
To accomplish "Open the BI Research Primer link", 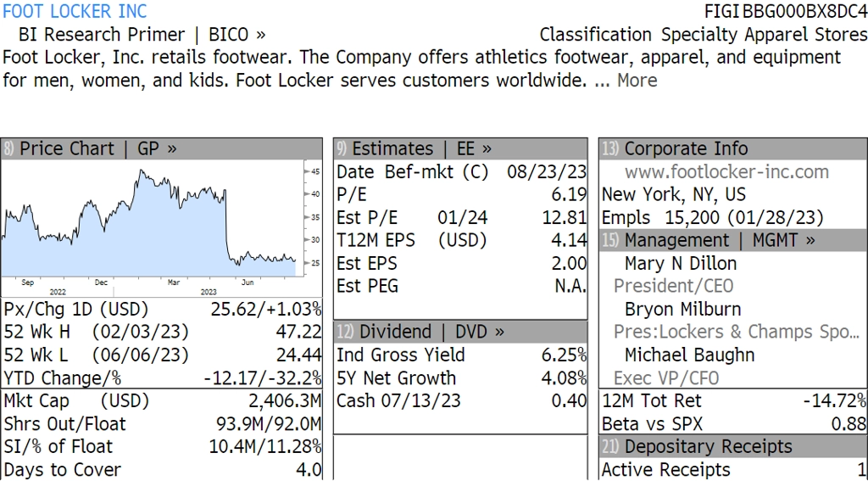I will 102,34.
